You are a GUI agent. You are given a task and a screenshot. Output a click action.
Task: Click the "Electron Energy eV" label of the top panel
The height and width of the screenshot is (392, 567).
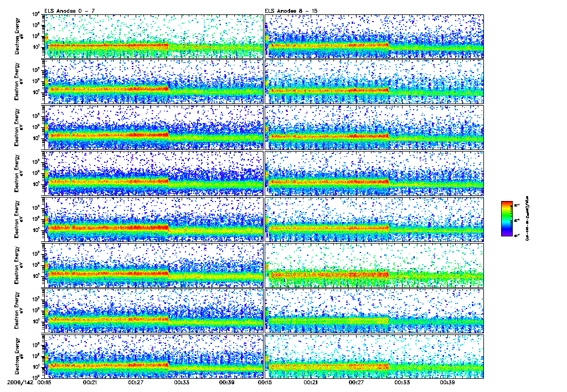[x=19, y=36]
